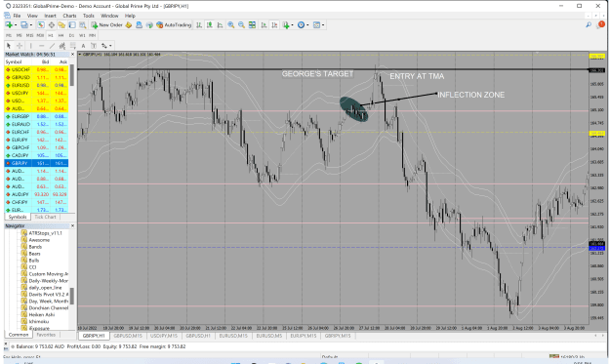
Task: Click the Arrows objects icon
Action: (103, 46)
